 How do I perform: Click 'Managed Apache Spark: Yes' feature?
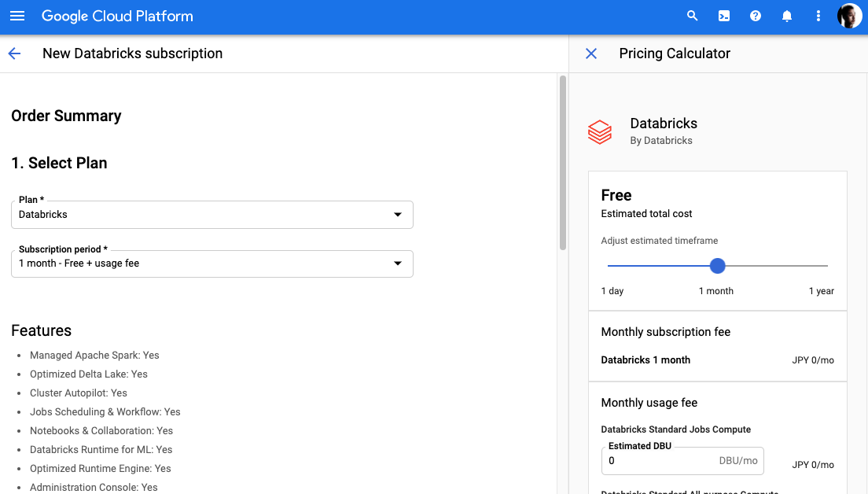[x=94, y=356]
